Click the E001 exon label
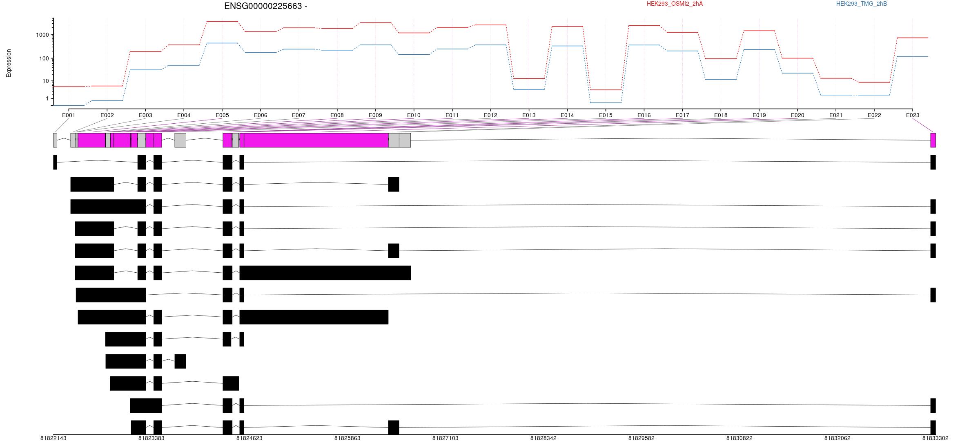The image size is (980, 445). [69, 115]
